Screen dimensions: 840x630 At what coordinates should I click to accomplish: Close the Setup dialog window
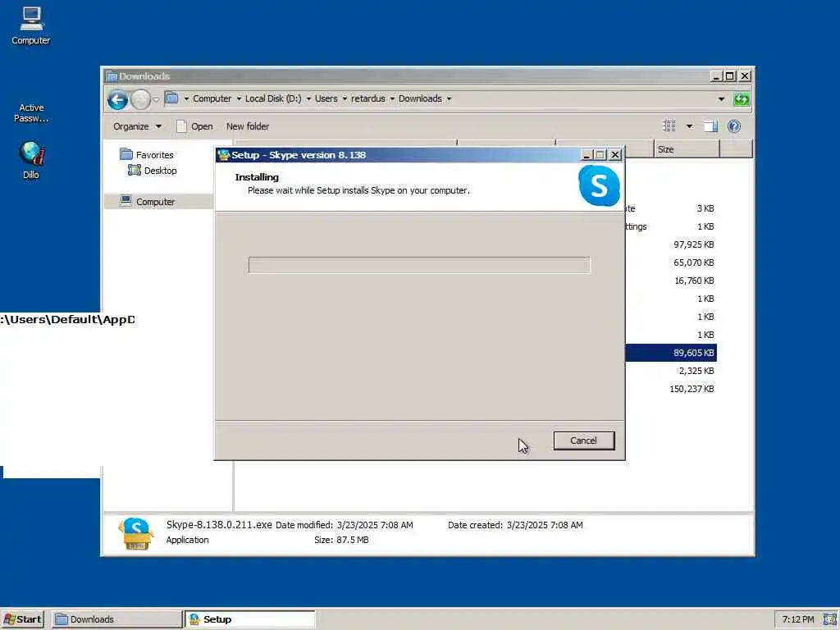615,155
